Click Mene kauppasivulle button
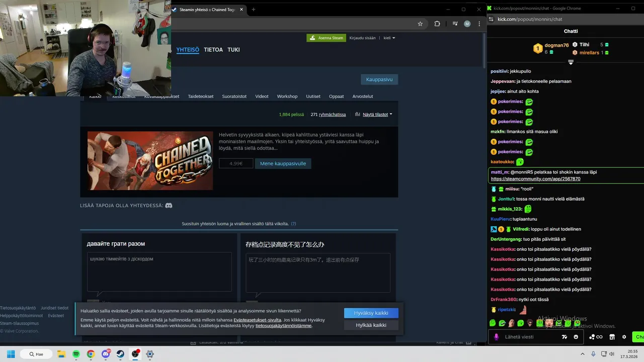 (x=283, y=163)
